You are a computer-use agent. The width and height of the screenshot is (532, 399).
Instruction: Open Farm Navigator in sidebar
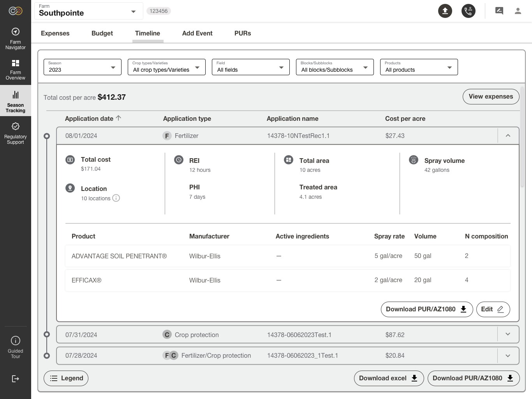pyautogui.click(x=16, y=39)
